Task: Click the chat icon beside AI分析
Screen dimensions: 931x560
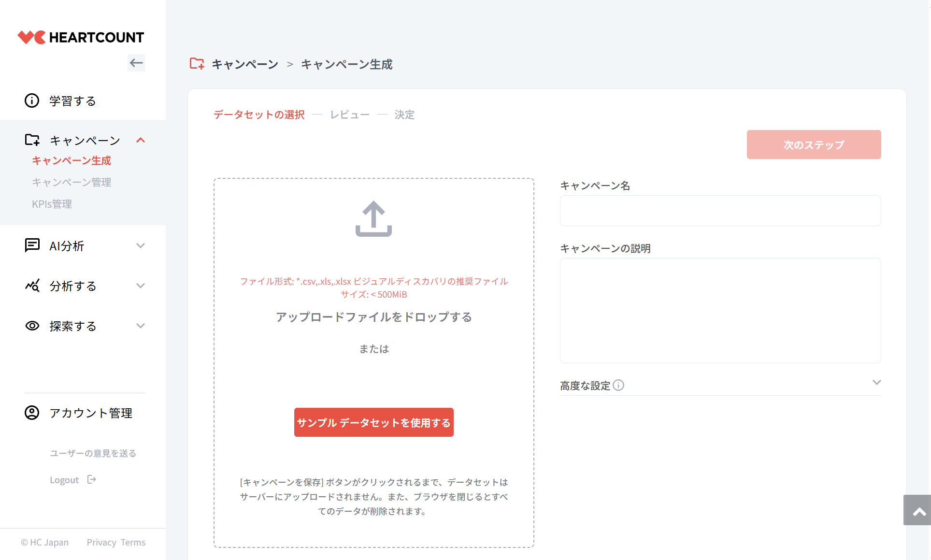Action: tap(32, 245)
